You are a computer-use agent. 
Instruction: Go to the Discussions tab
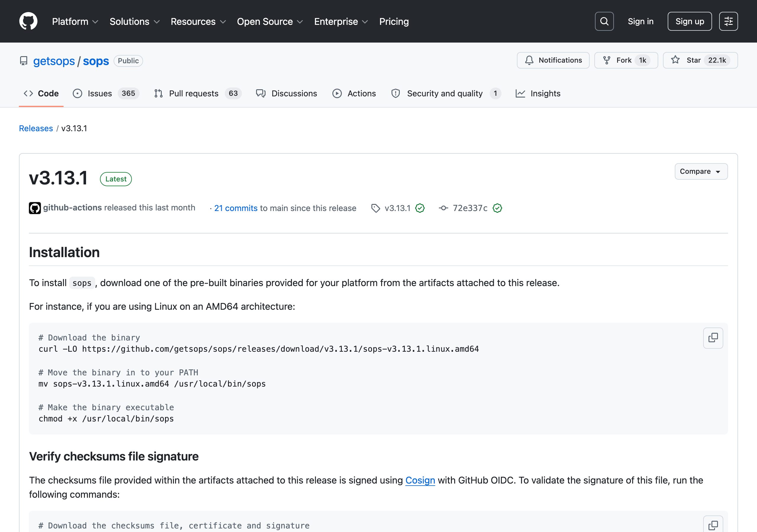(287, 94)
